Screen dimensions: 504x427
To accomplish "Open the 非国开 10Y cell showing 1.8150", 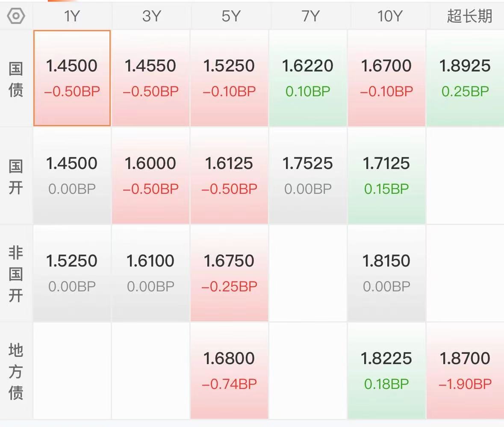I will (x=386, y=273).
